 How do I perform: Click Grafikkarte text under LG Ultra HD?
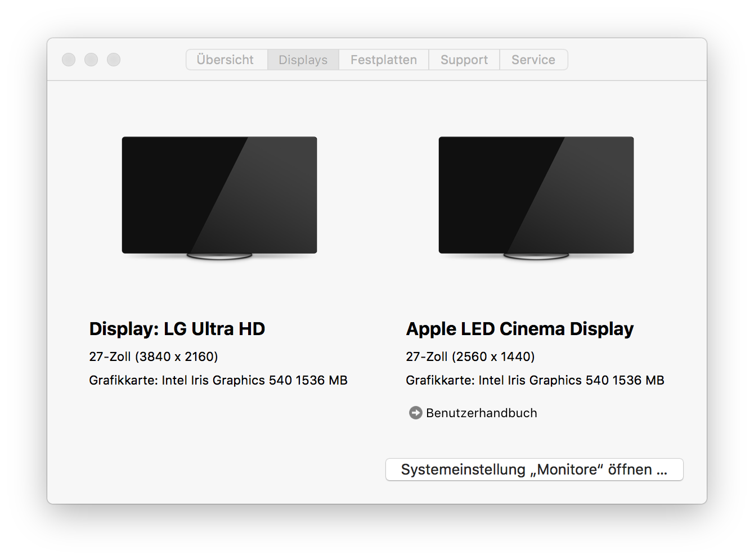pos(218,380)
